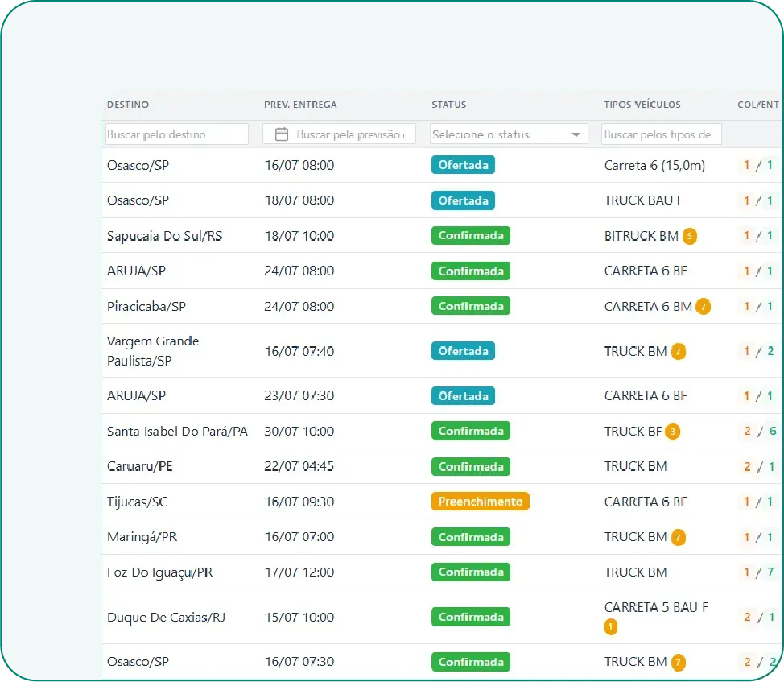
Task: Click orange badge 7 next to CARRETA 6 BM
Action: tap(703, 307)
